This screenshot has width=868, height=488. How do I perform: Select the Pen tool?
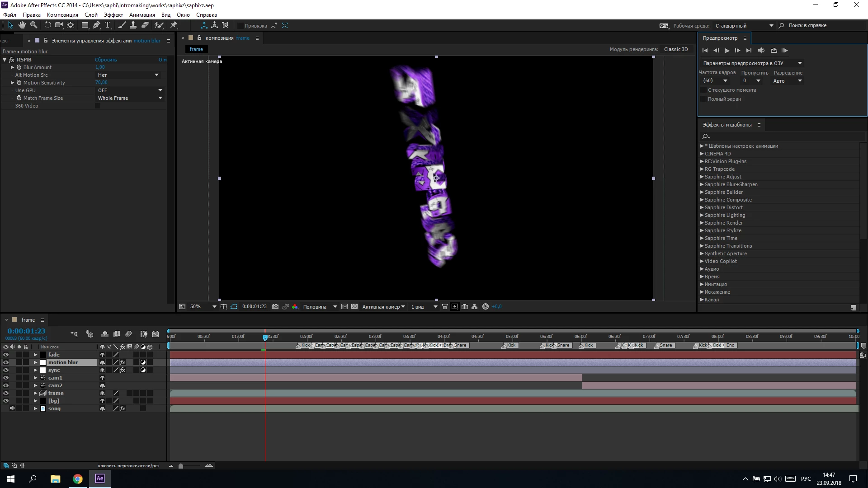[x=96, y=25]
